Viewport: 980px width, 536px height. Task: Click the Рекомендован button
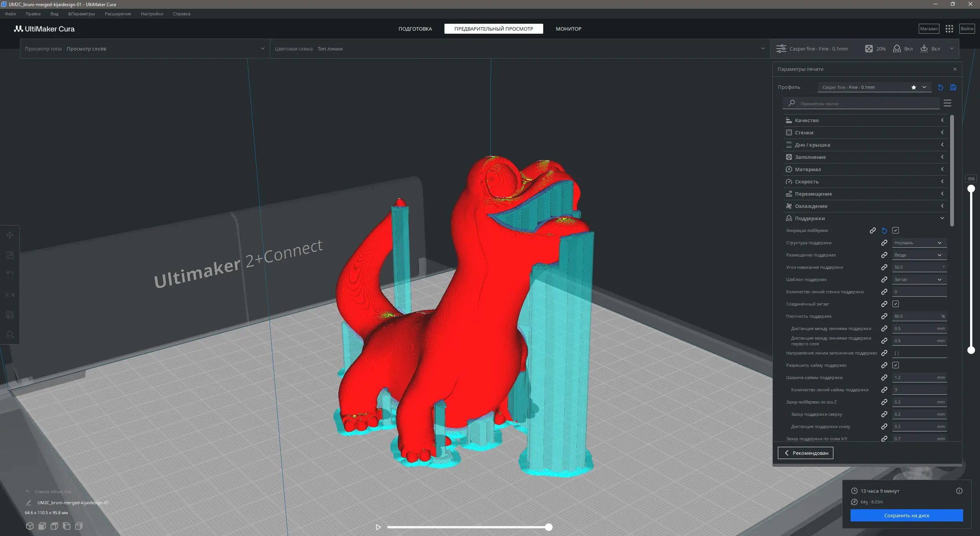tap(805, 453)
